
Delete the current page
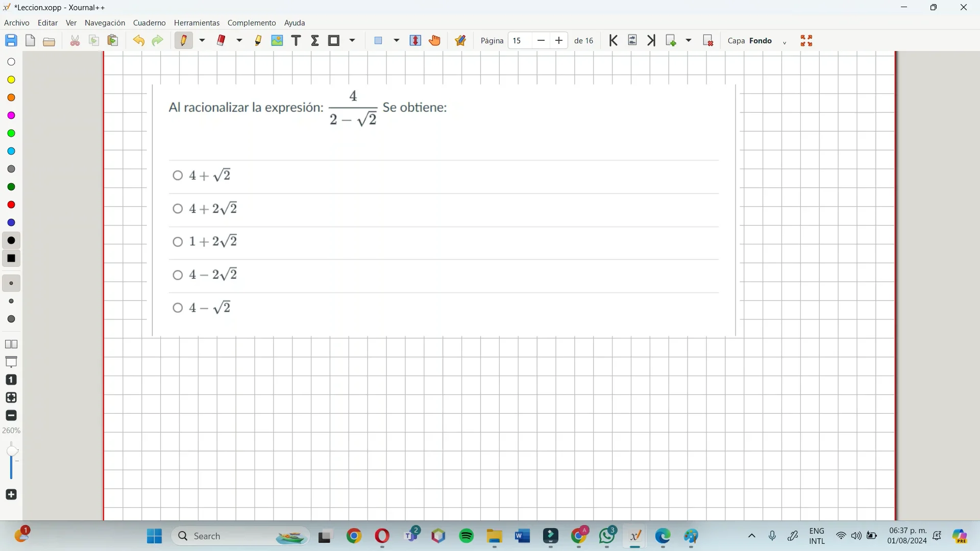click(x=708, y=40)
